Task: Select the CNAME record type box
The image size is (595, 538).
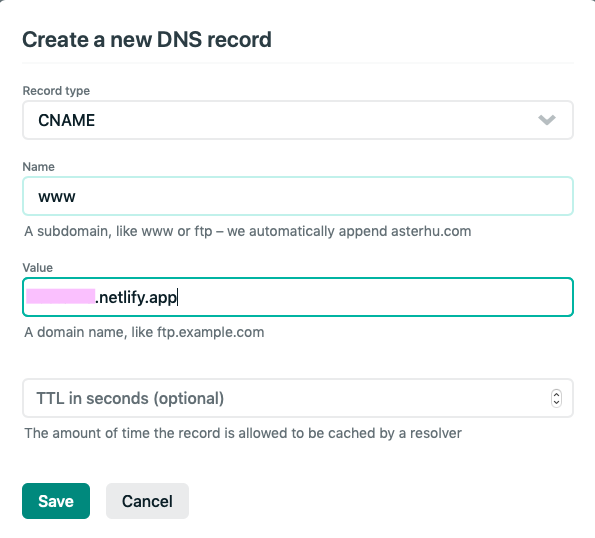Action: (298, 120)
